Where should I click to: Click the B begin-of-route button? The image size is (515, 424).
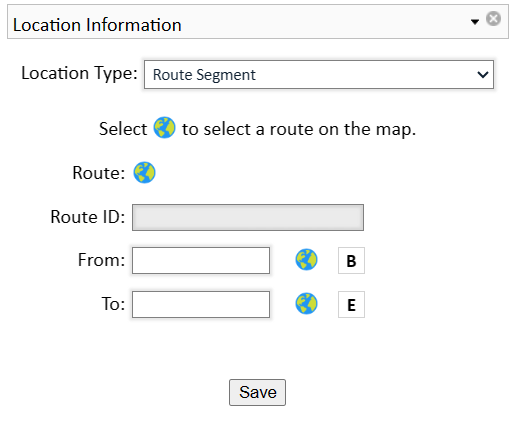(351, 261)
